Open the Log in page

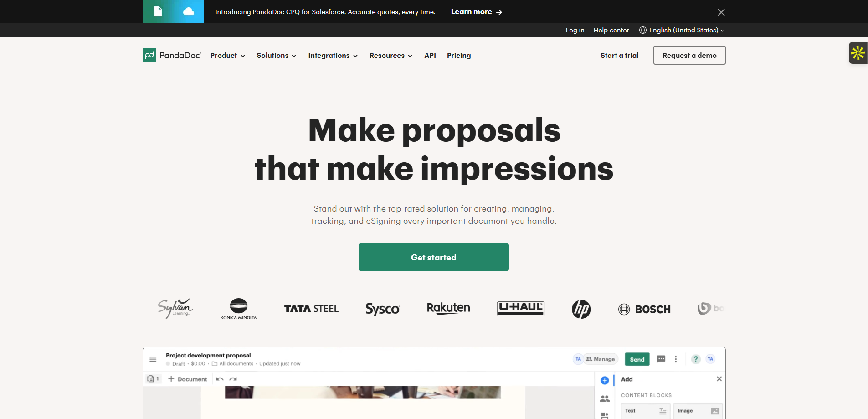[575, 30]
